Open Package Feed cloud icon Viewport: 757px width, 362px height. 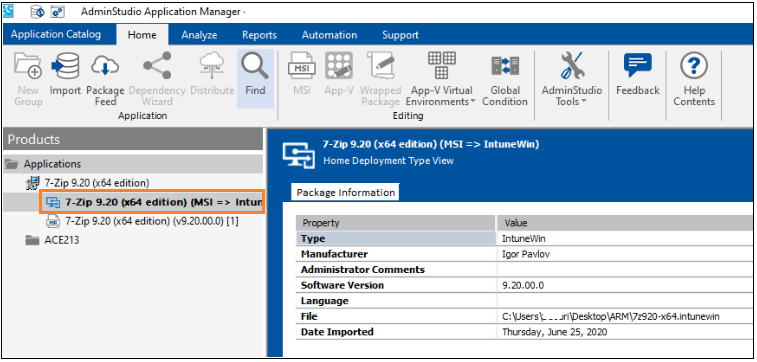(x=105, y=67)
